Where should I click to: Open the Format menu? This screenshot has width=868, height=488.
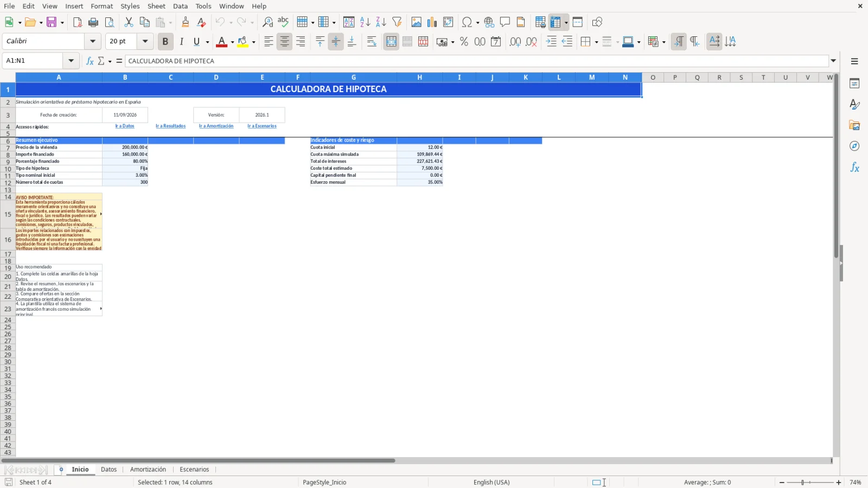tap(101, 6)
